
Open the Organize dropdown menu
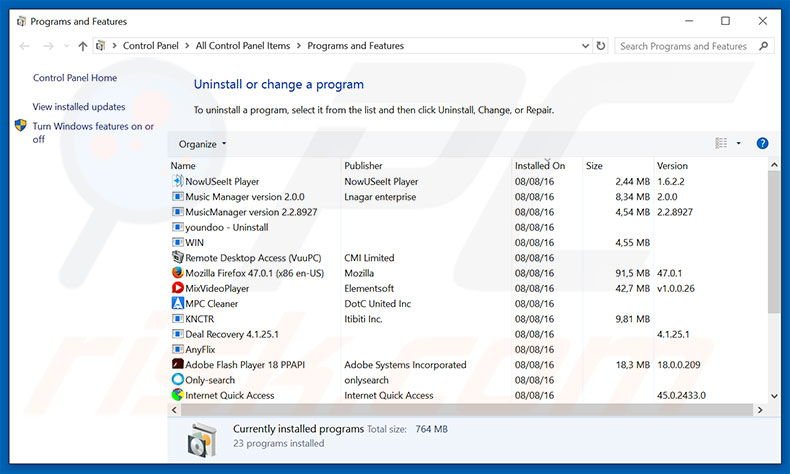pos(203,144)
